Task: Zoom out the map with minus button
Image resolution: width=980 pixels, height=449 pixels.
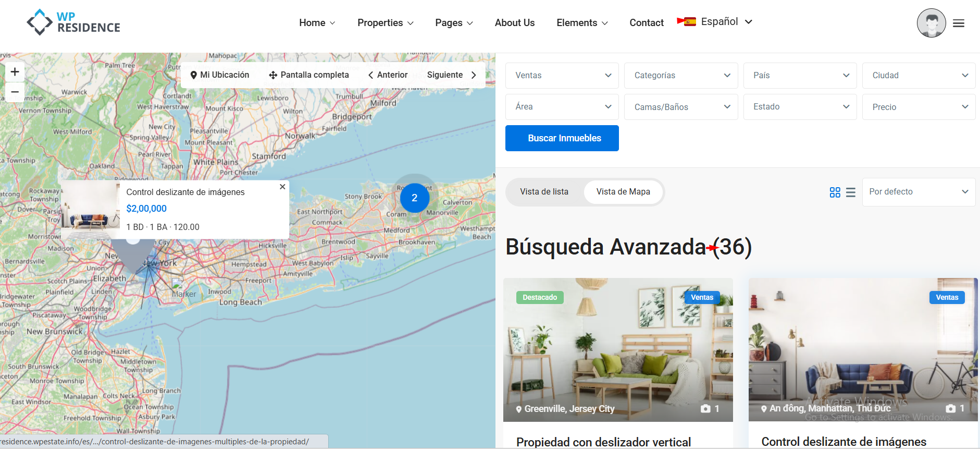Action: (x=15, y=92)
